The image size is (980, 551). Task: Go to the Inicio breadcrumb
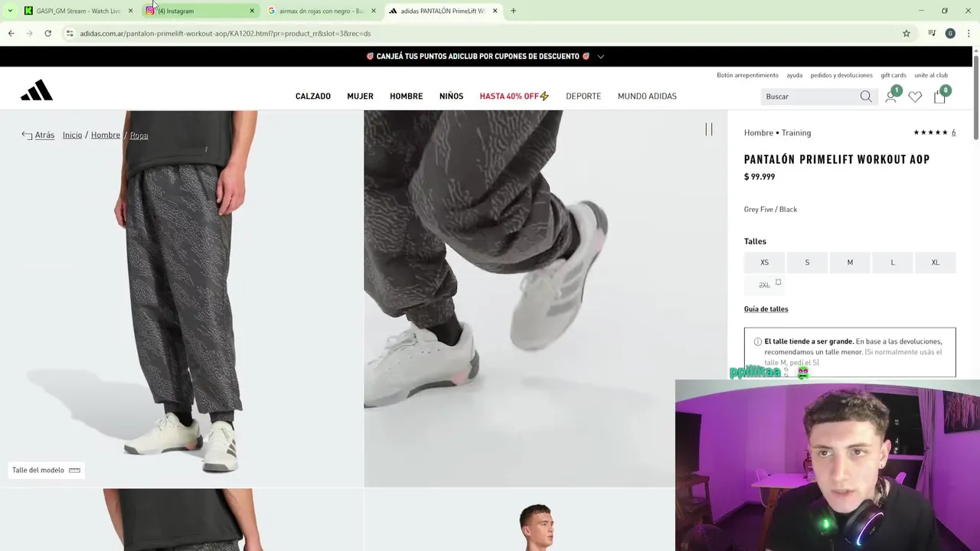(72, 135)
